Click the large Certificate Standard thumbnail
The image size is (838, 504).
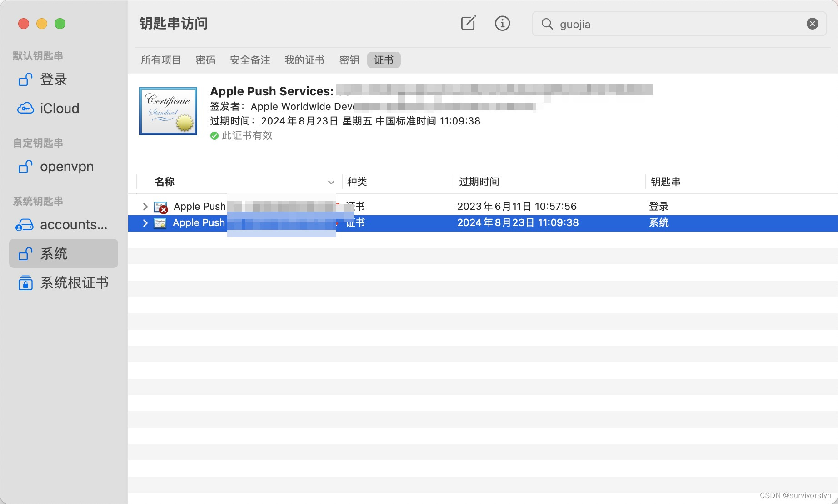tap(168, 111)
